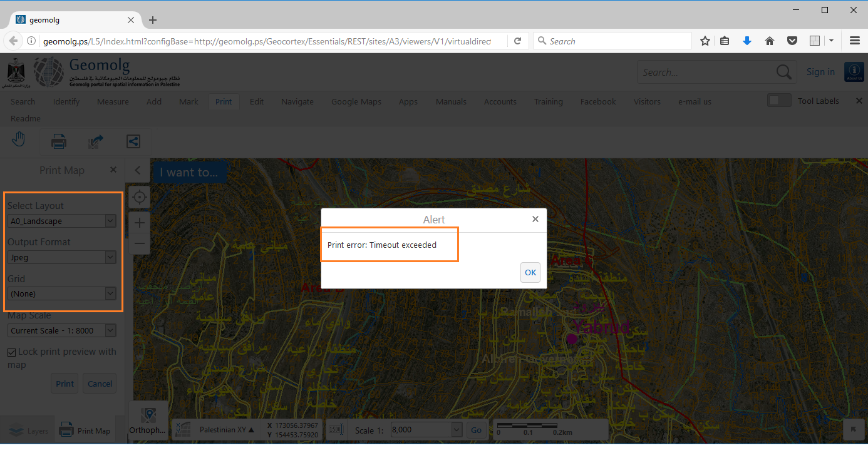Open the Scale 1: 8,000 combo box
The width and height of the screenshot is (868, 463).
[x=426, y=430]
